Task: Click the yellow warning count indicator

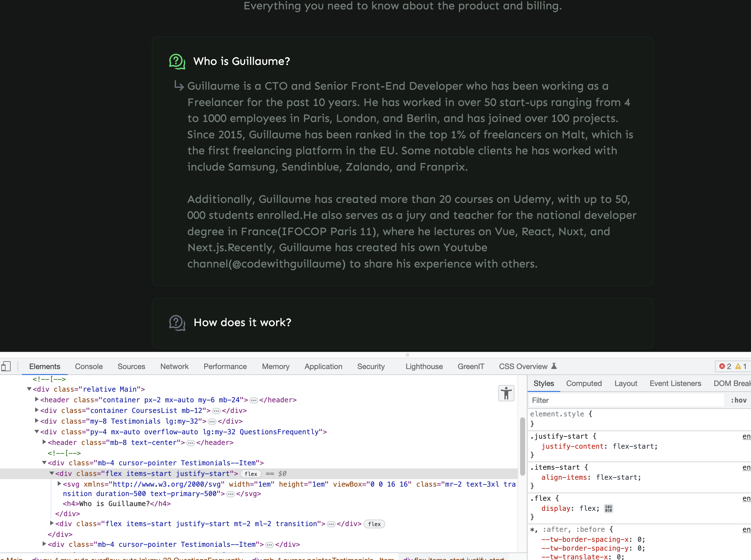Action: pyautogui.click(x=741, y=367)
